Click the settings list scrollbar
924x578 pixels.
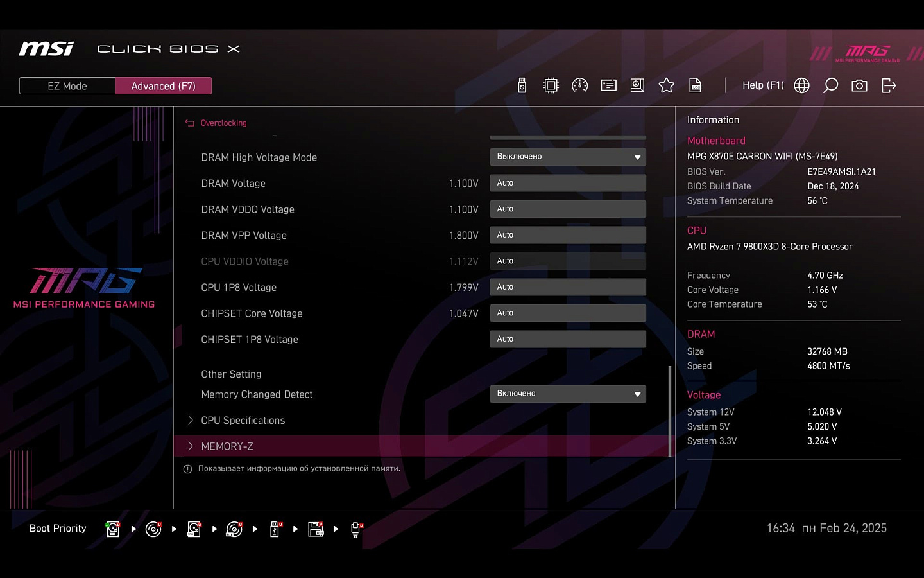670,411
